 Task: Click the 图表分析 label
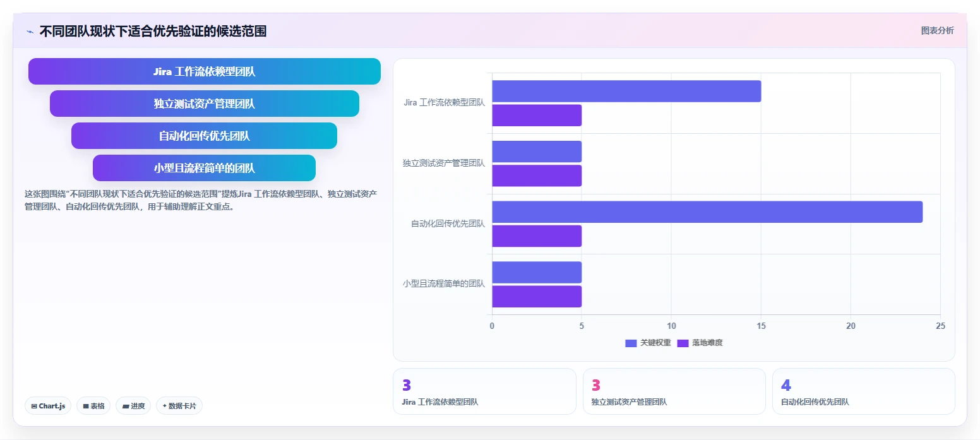pos(937,30)
